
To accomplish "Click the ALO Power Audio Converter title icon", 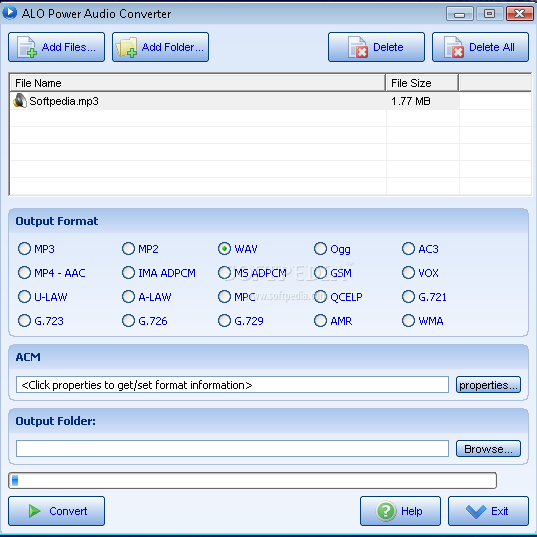I will 10,12.
